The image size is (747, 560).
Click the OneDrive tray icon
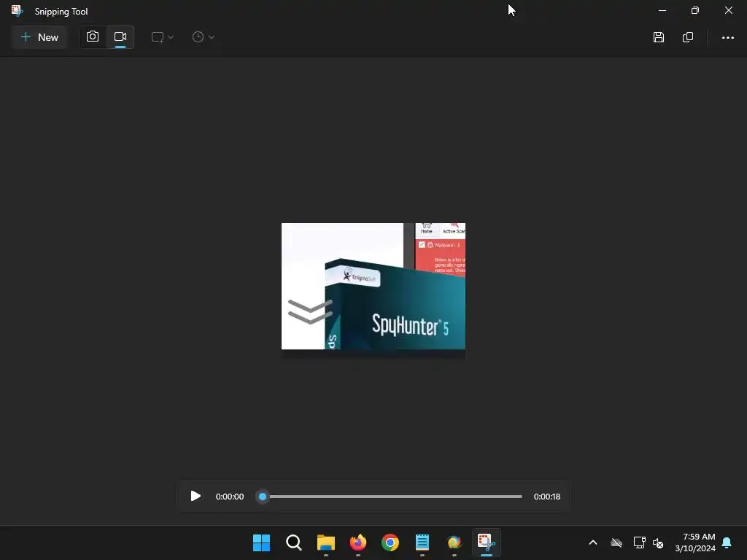click(616, 542)
